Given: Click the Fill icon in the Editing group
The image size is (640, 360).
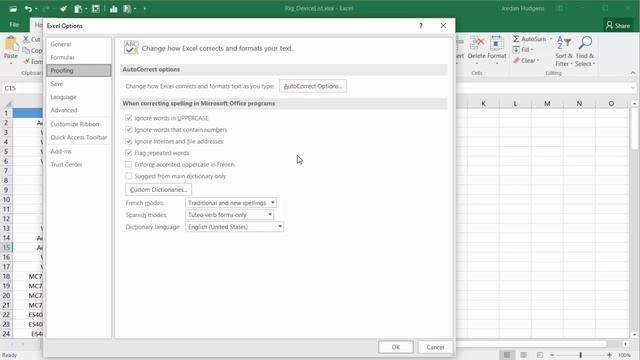Looking at the screenshot, I should [x=516, y=49].
